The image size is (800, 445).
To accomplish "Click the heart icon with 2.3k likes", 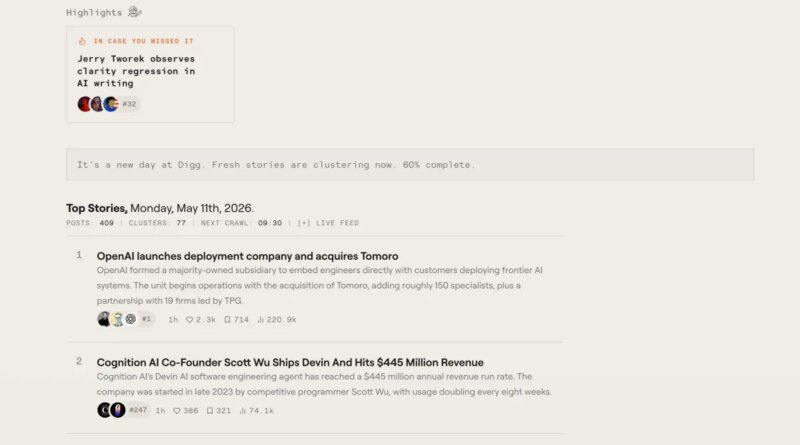I will pyautogui.click(x=189, y=319).
